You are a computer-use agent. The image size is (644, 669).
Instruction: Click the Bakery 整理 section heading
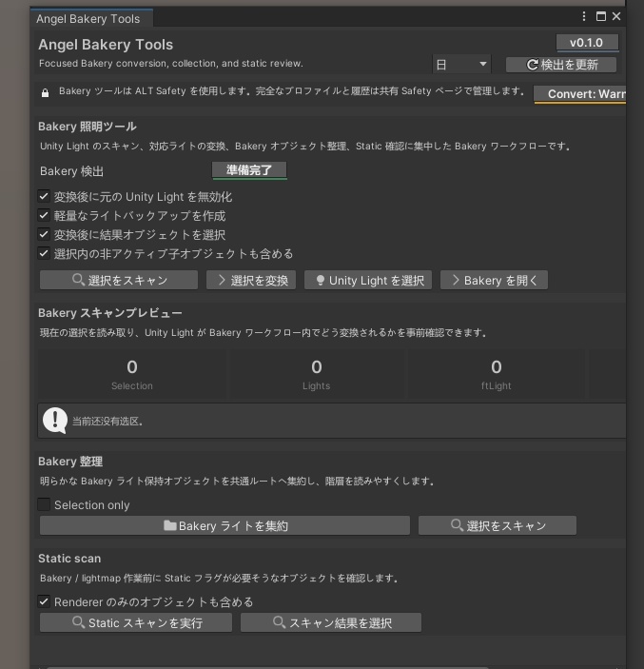(70, 462)
